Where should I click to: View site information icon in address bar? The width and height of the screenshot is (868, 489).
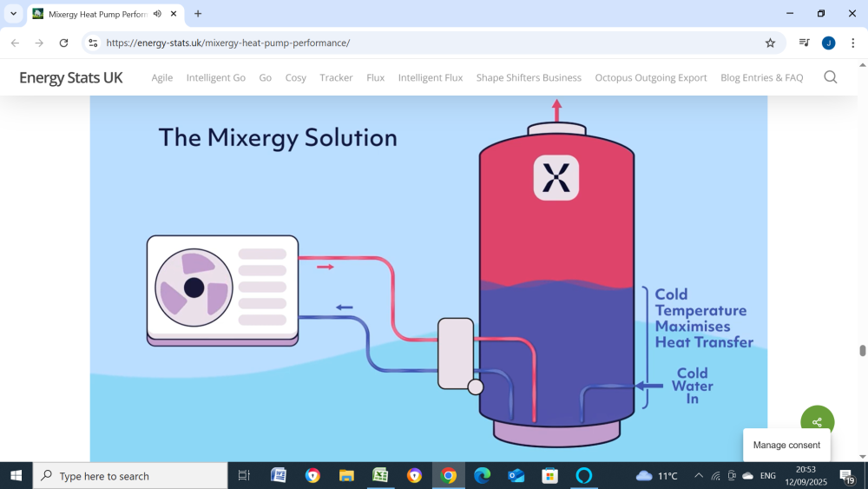click(x=93, y=43)
